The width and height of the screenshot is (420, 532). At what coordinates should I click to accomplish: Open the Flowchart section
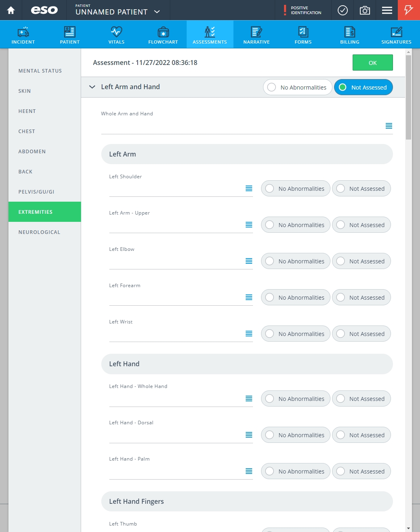pos(163,35)
